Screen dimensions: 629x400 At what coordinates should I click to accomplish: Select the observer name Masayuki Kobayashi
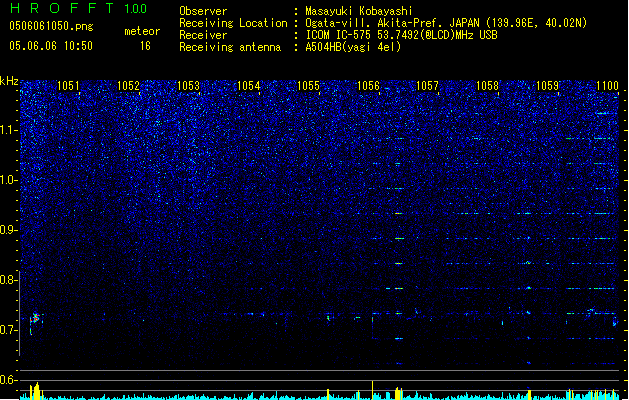[359, 11]
